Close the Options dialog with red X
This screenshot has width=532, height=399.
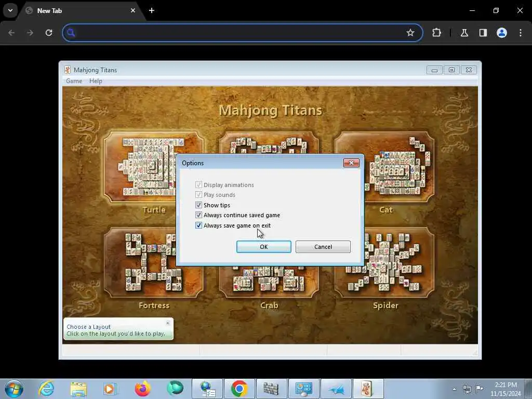pyautogui.click(x=351, y=163)
